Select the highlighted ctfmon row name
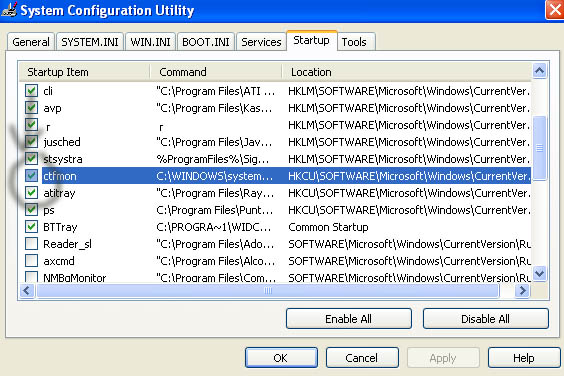 (x=60, y=176)
